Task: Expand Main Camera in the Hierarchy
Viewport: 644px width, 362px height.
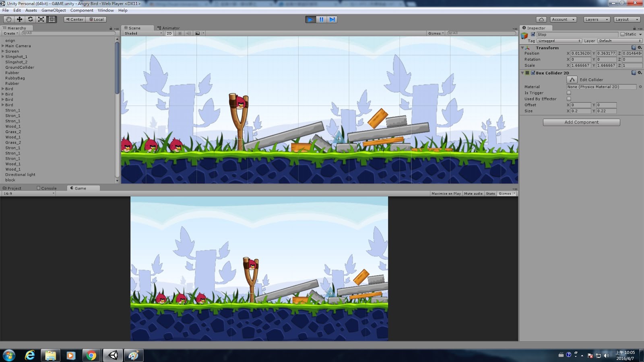Action: click(x=3, y=46)
